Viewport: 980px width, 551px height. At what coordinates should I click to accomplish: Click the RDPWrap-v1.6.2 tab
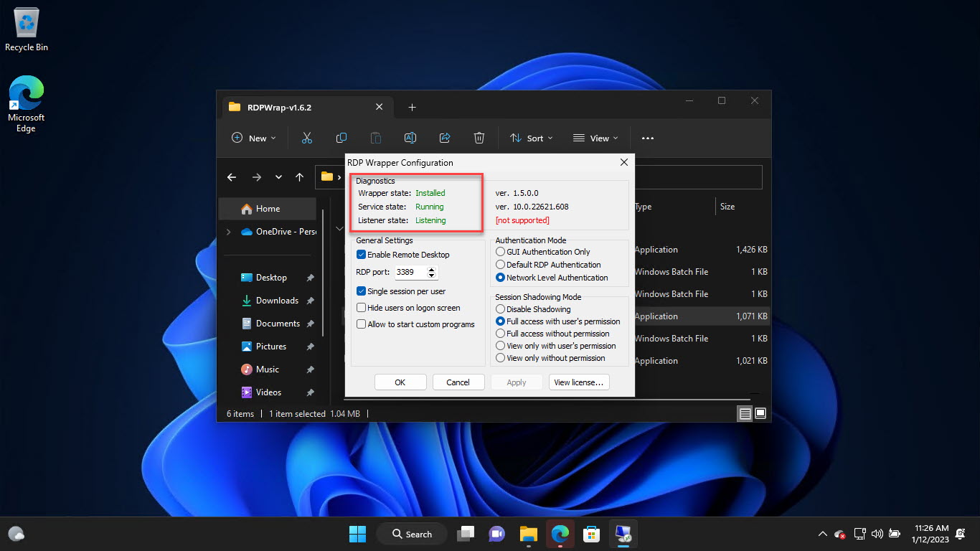(x=280, y=107)
